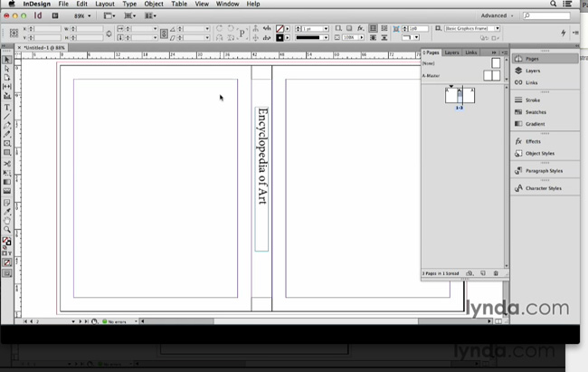588x372 pixels.
Task: Click the fx effects button in Control panel
Action: pos(360,29)
